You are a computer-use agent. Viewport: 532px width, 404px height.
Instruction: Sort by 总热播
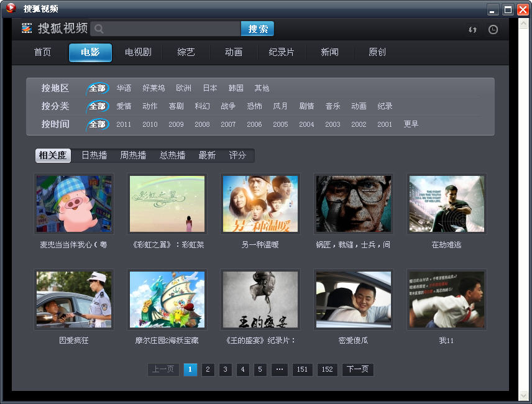(172, 155)
